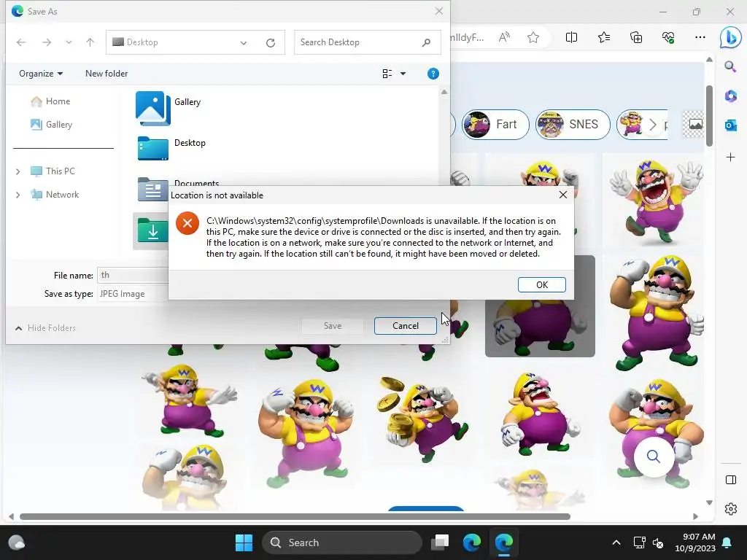Click New folder in Save As toolbar
The height and width of the screenshot is (560, 747).
pyautogui.click(x=107, y=74)
